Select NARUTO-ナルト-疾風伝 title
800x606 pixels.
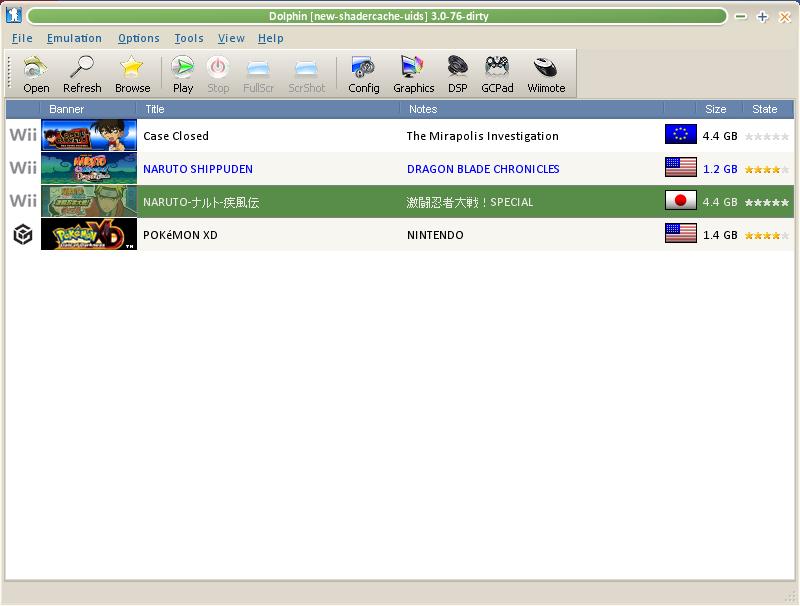pyautogui.click(x=201, y=203)
